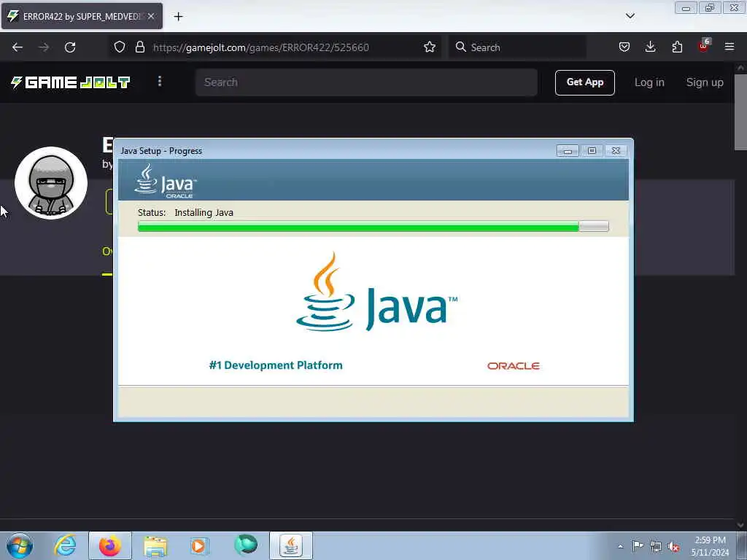
Task: Click the large Java logo image
Action: 377,292
